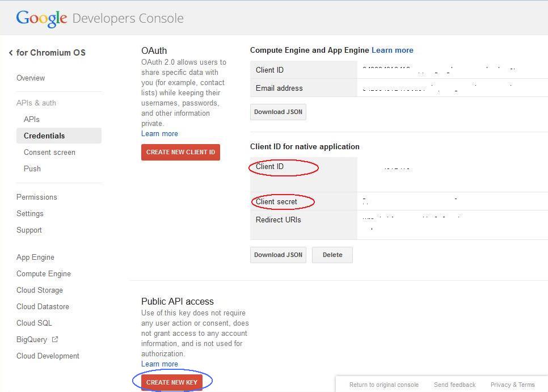Screen dimensions: 548x392
Task: Delete the native application client ID
Action: [x=332, y=255]
